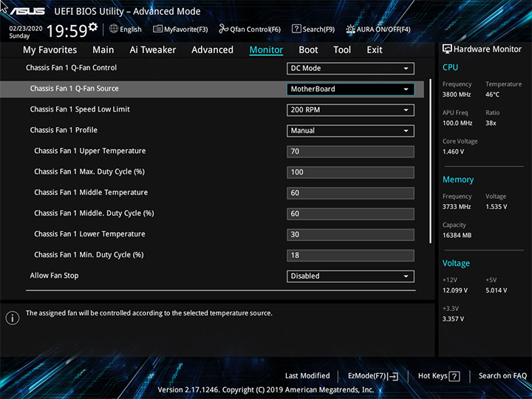The height and width of the screenshot is (399, 532).
Task: Click Search on FAQ link
Action: tap(503, 375)
